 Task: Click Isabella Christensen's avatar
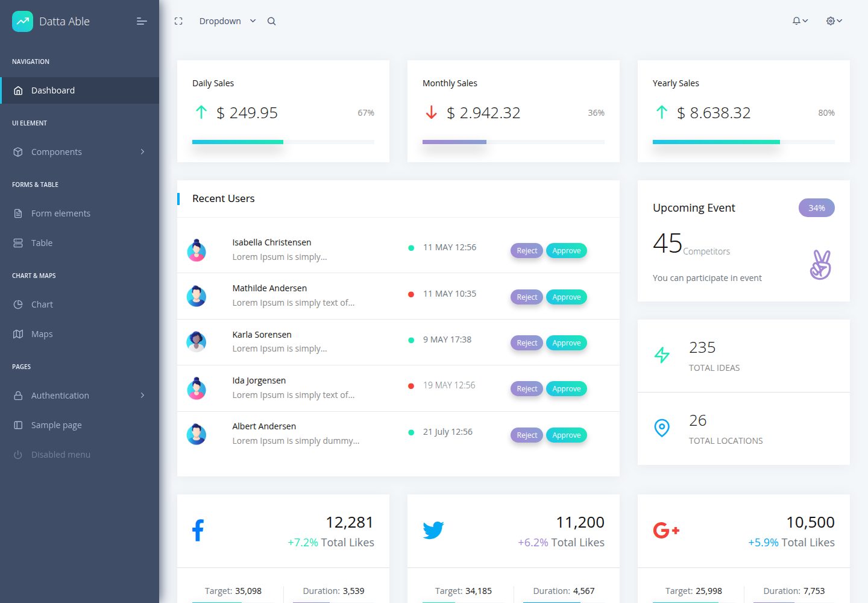197,250
